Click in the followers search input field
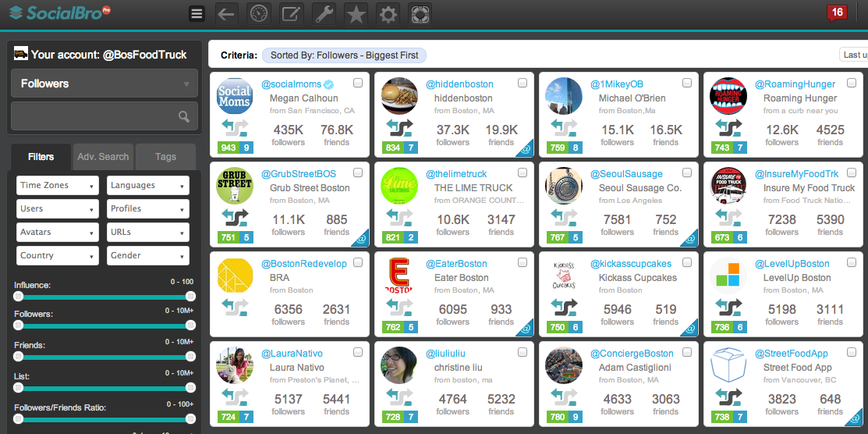The height and width of the screenshot is (434, 868). [x=105, y=116]
